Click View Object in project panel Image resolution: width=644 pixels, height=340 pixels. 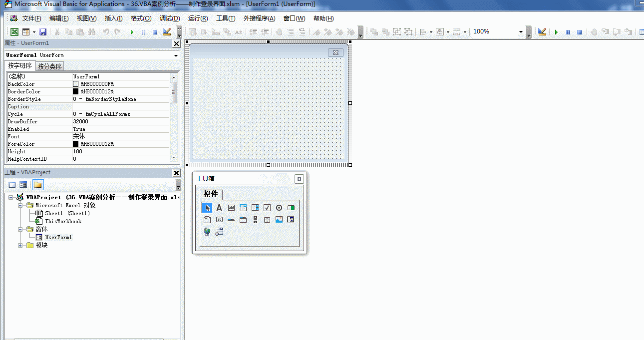click(23, 185)
